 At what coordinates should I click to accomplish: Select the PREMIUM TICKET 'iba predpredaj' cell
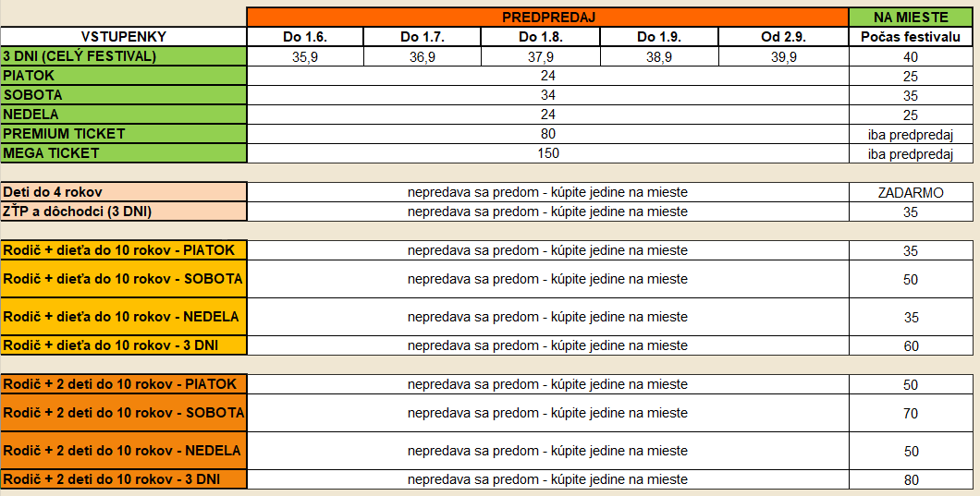pyautogui.click(x=911, y=134)
